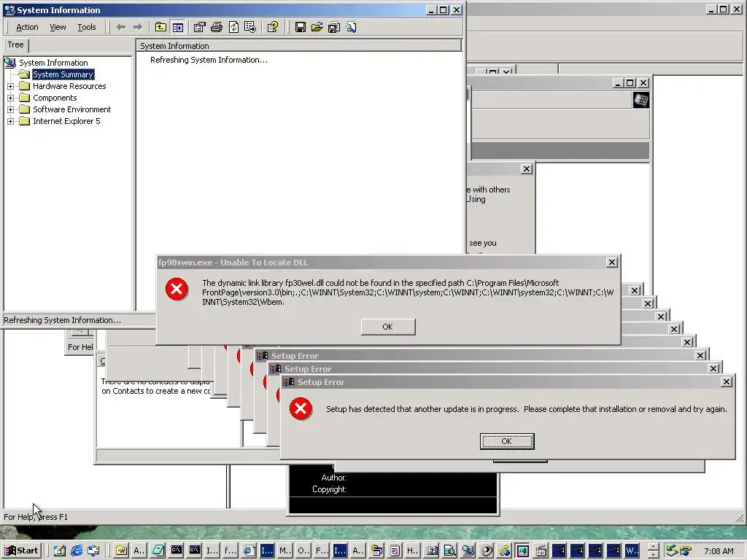Click the "Refreshing System Information…" status bar text
The height and width of the screenshot is (560, 747).
click(x=63, y=320)
